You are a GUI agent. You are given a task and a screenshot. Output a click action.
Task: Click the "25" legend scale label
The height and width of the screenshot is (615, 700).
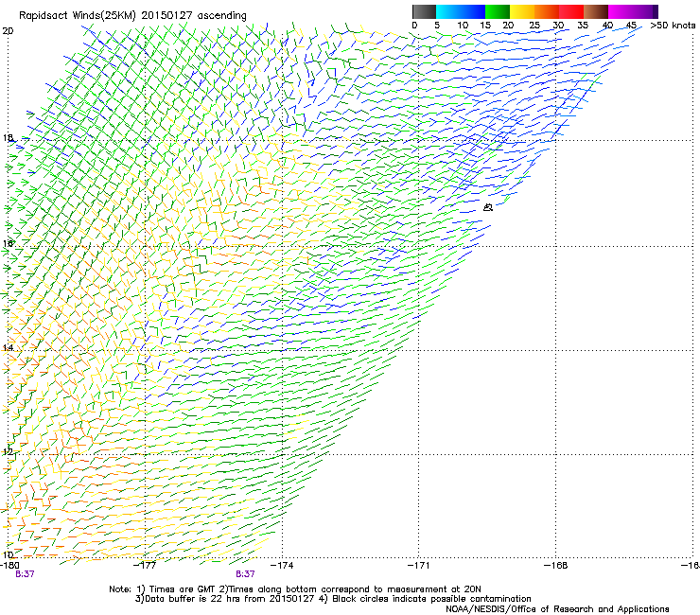(x=534, y=26)
